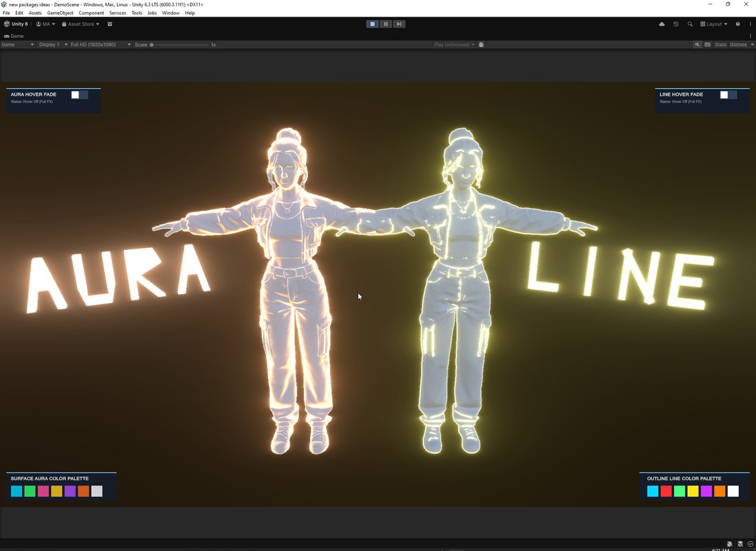756x551 pixels.
Task: Toggle the keyboard shortcuts icon in Game view
Action: [707, 44]
